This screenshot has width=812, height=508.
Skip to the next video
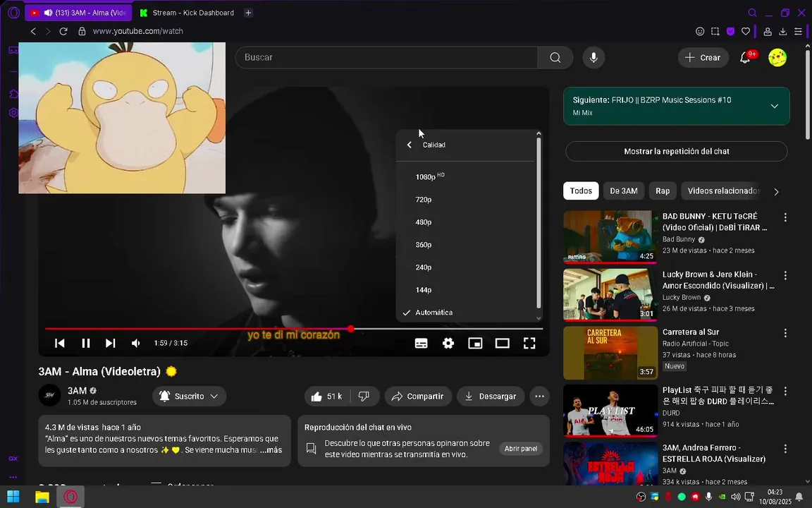(x=110, y=343)
